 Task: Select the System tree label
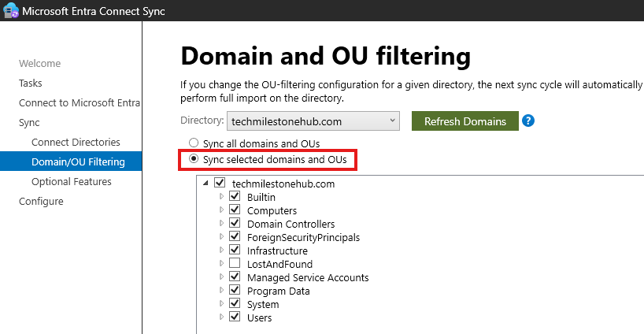263,304
